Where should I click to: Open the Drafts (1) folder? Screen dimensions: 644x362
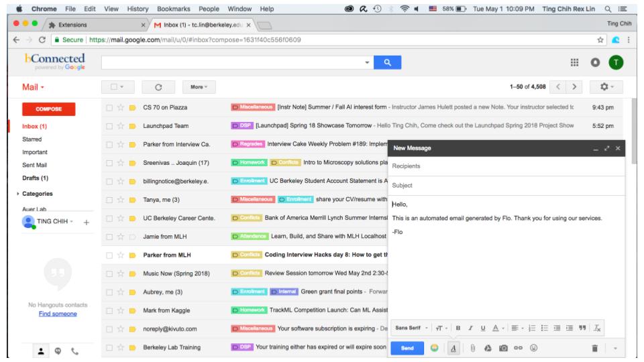36,178
